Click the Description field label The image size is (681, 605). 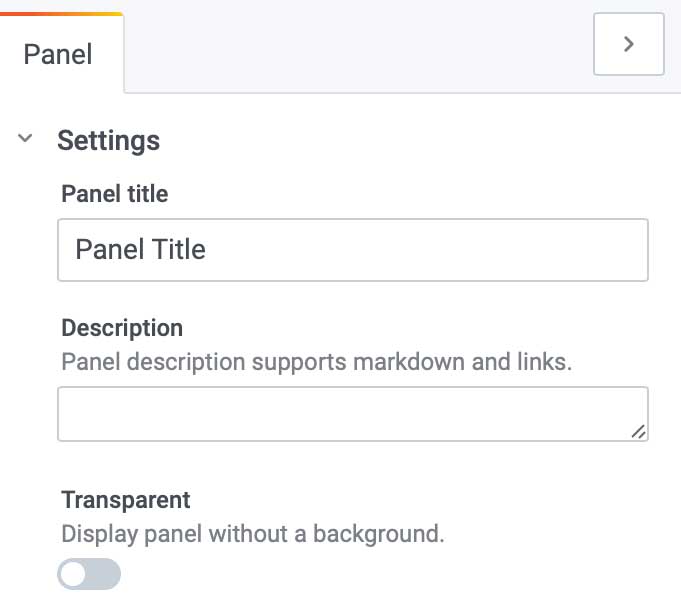coord(122,328)
